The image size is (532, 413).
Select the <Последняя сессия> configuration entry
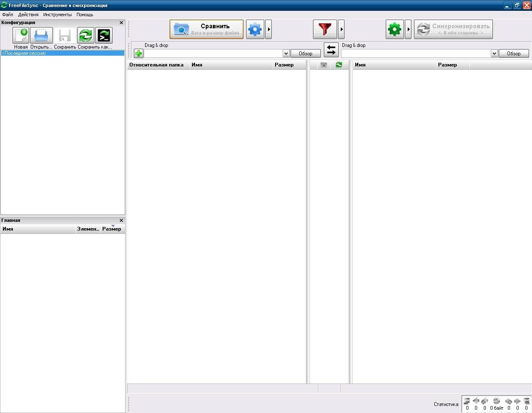click(62, 53)
